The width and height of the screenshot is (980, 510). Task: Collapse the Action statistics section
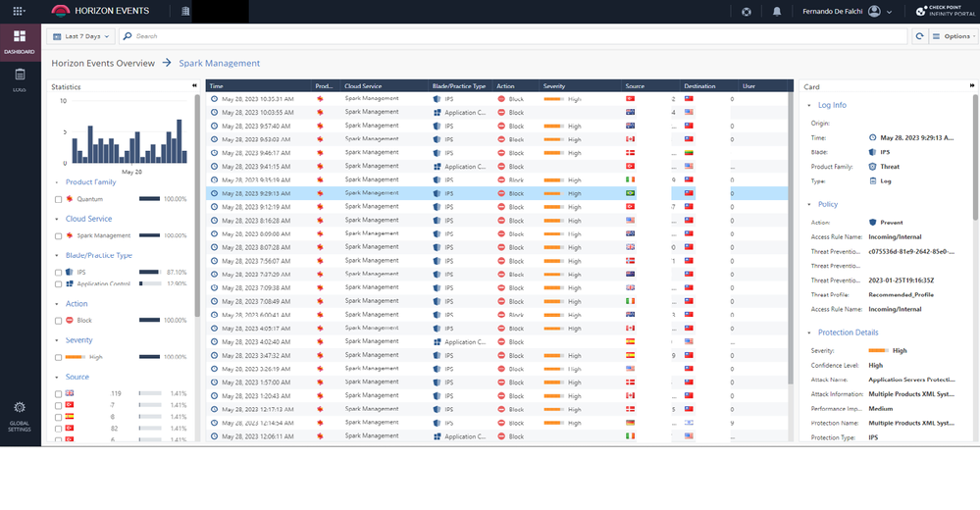click(57, 304)
